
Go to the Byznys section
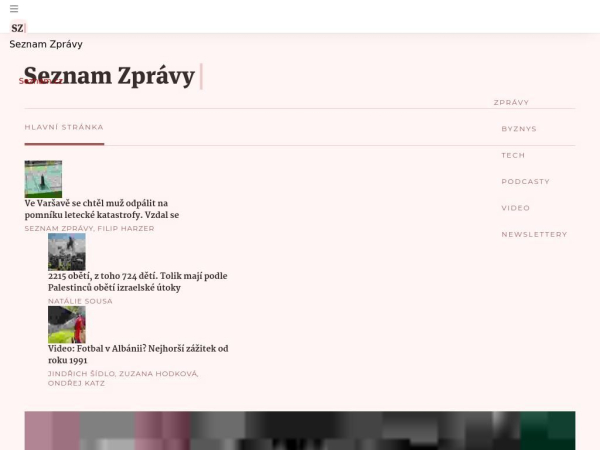coord(519,129)
